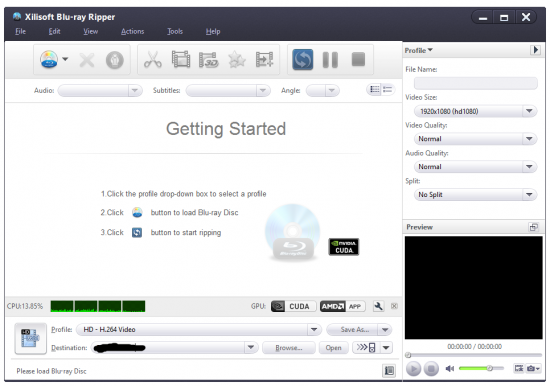Open the Actions menu
The width and height of the screenshot is (550, 386).
coord(132,31)
